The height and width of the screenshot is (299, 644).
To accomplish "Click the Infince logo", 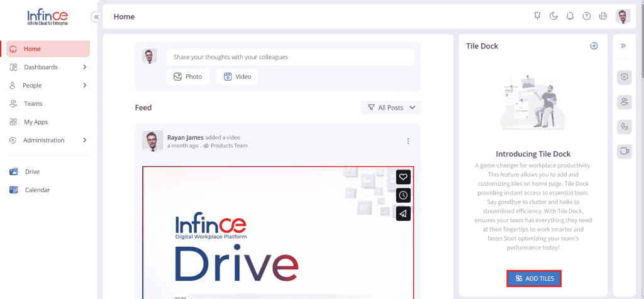I will coord(48,18).
